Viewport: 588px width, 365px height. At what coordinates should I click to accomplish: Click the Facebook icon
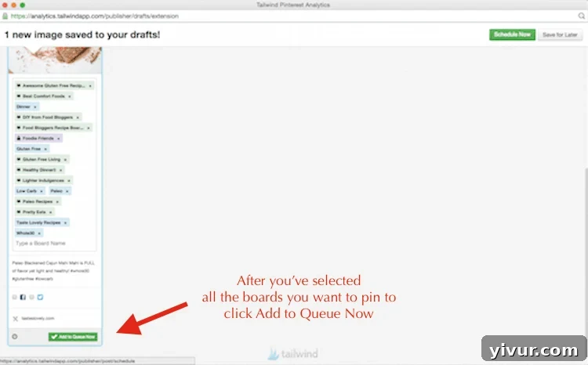click(23, 297)
